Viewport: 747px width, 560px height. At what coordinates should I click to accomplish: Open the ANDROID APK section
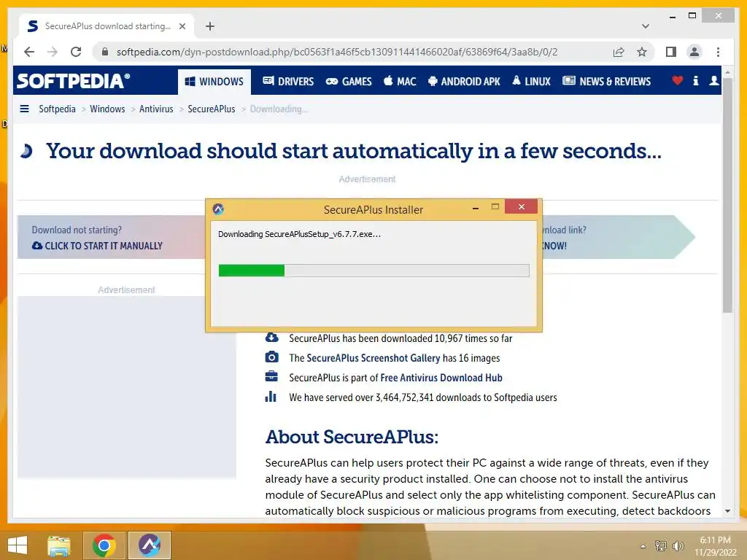(464, 82)
